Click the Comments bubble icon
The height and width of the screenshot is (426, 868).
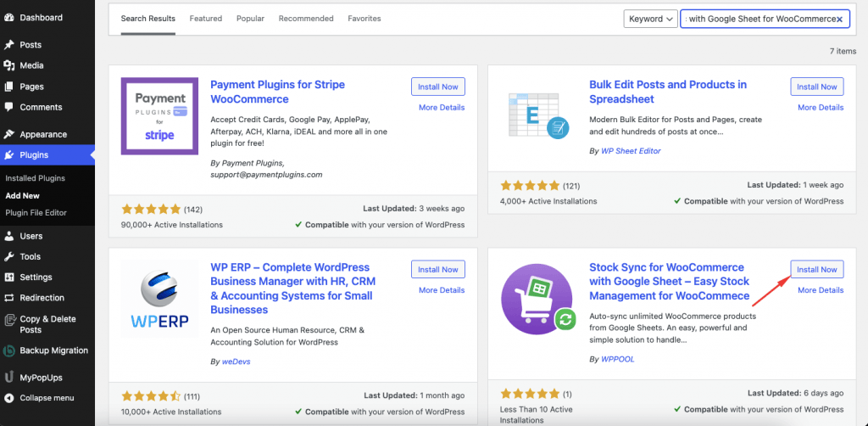click(8, 107)
